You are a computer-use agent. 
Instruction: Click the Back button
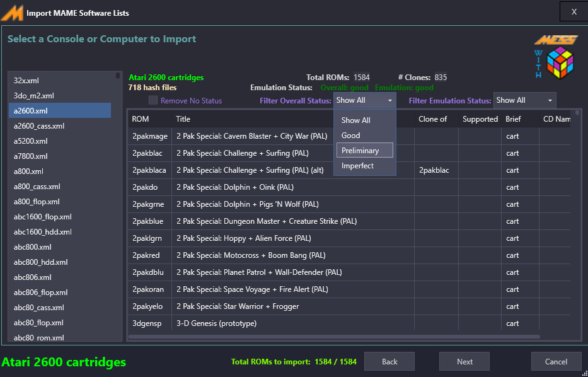pyautogui.click(x=389, y=361)
